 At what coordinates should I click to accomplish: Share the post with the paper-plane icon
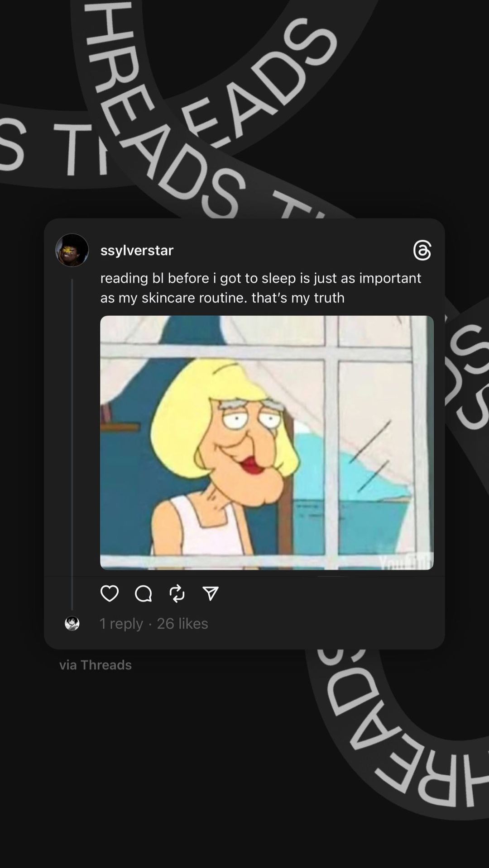pos(211,593)
